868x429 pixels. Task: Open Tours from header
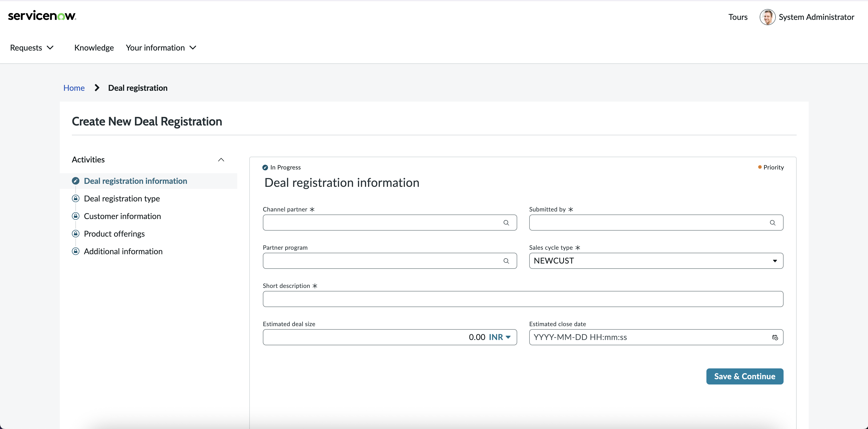point(738,17)
